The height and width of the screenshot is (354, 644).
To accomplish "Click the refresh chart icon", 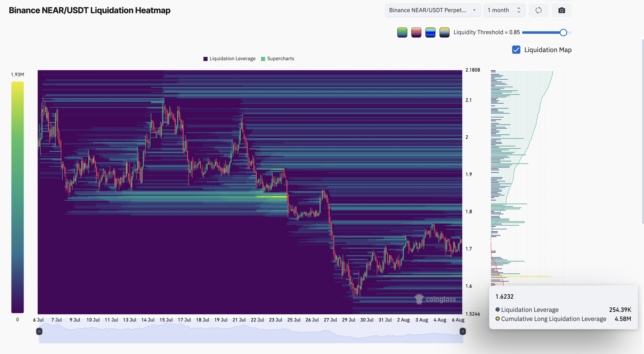I will coord(538,10).
